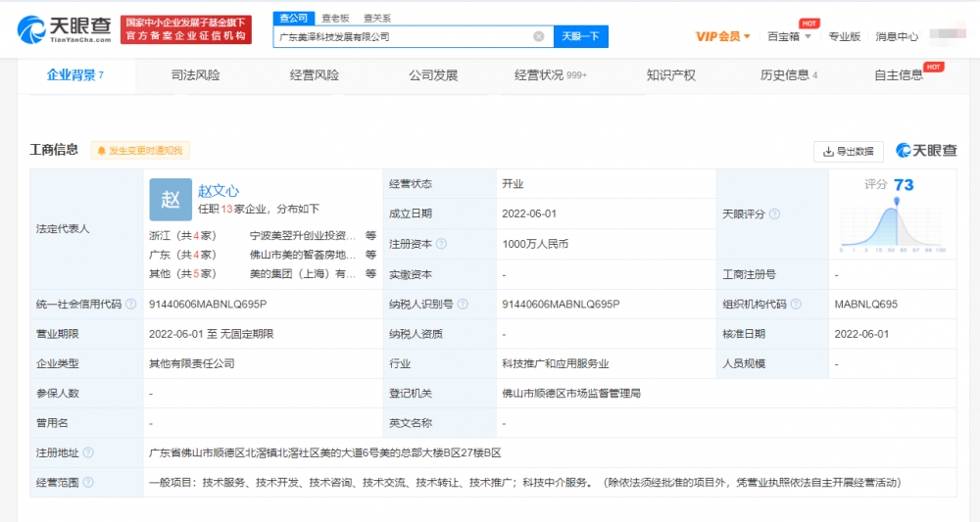
Task: Select the 历史信息 tab
Action: (x=789, y=75)
